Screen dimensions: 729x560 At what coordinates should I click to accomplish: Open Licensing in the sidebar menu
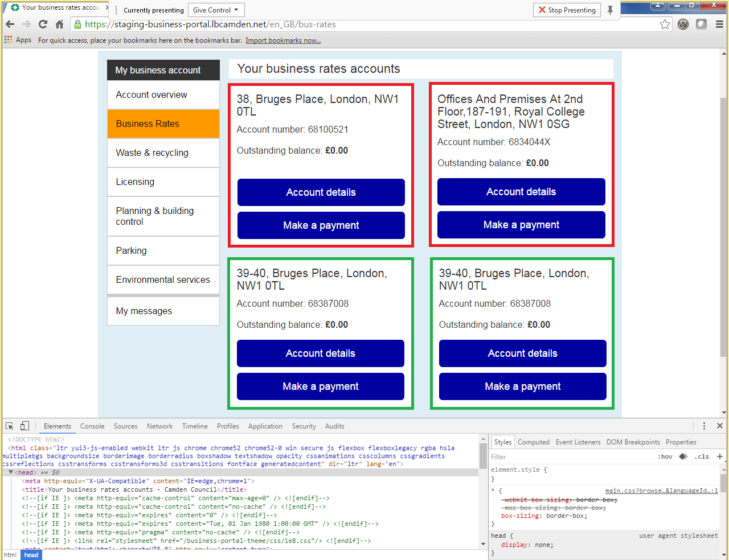pyautogui.click(x=163, y=182)
